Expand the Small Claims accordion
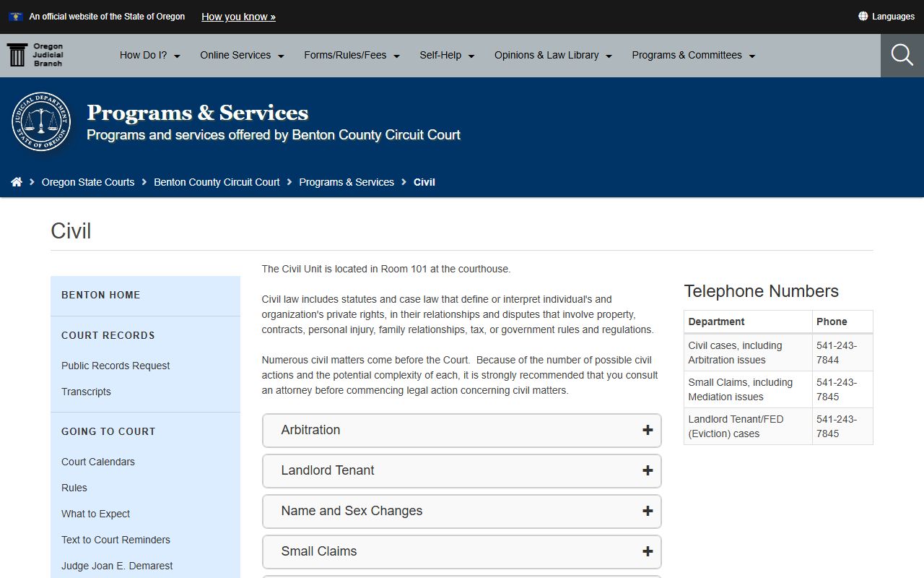The width and height of the screenshot is (924, 578). pos(462,551)
